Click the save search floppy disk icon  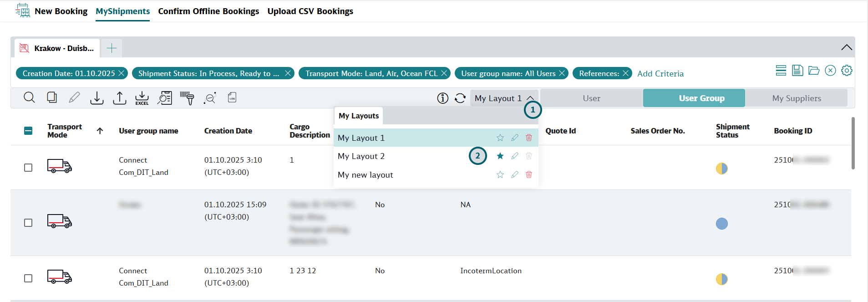click(797, 71)
